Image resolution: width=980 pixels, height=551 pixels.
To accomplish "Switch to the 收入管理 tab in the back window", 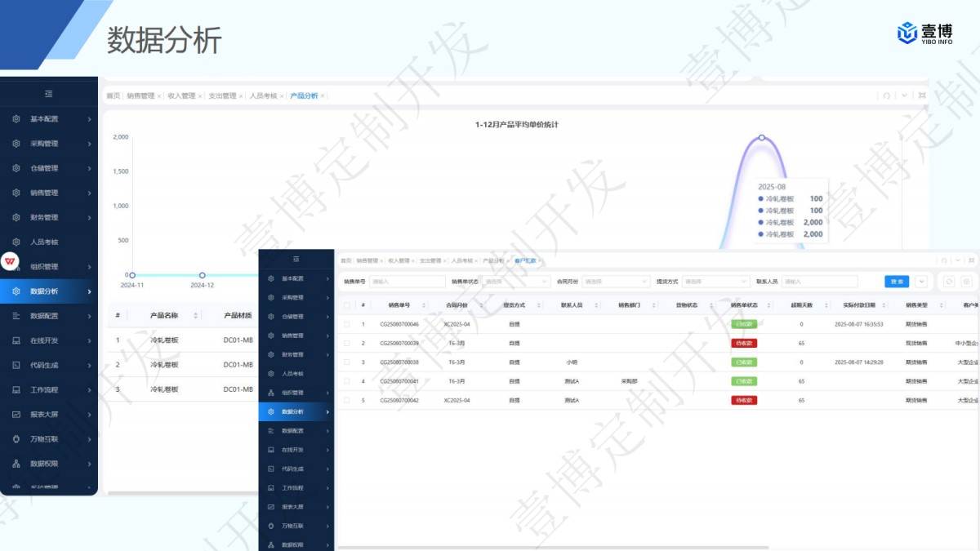I will (x=181, y=96).
